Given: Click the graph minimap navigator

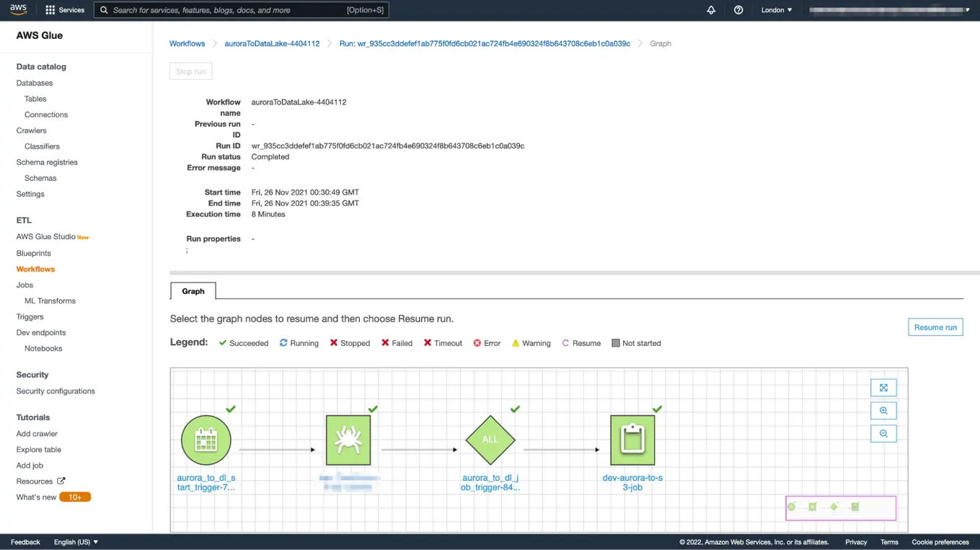Looking at the screenshot, I should coord(840,507).
